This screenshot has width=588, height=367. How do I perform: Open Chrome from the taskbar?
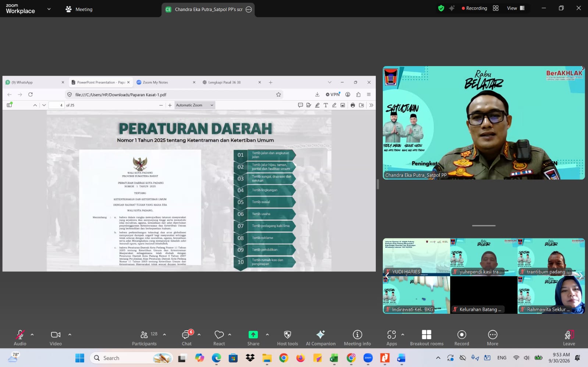tap(284, 358)
